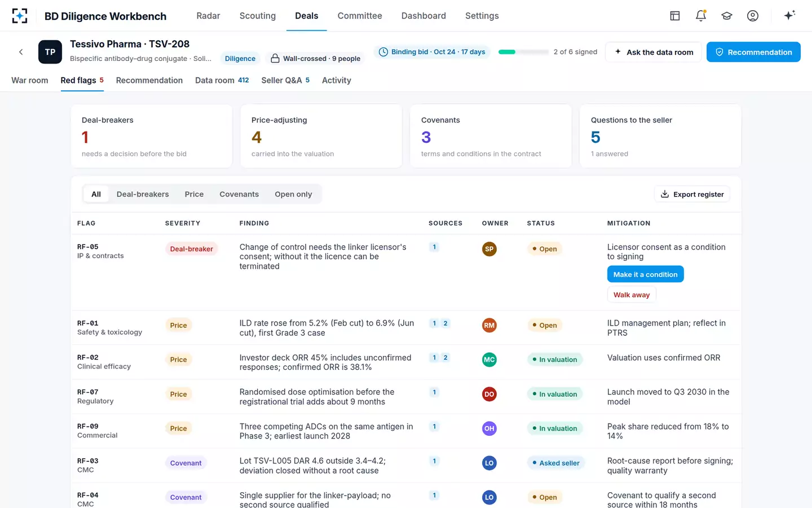Viewport: 812px width, 508px height.
Task: Filter register to Covenants
Action: point(239,194)
